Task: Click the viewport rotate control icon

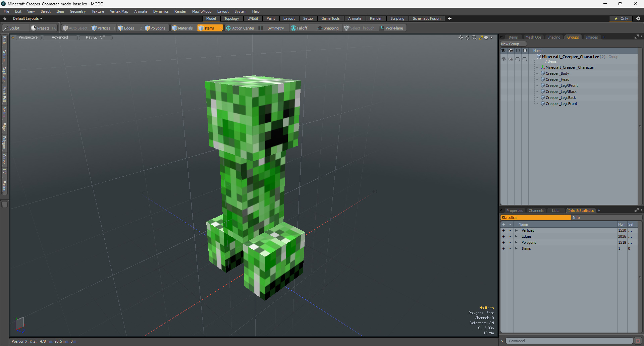Action: [x=467, y=38]
